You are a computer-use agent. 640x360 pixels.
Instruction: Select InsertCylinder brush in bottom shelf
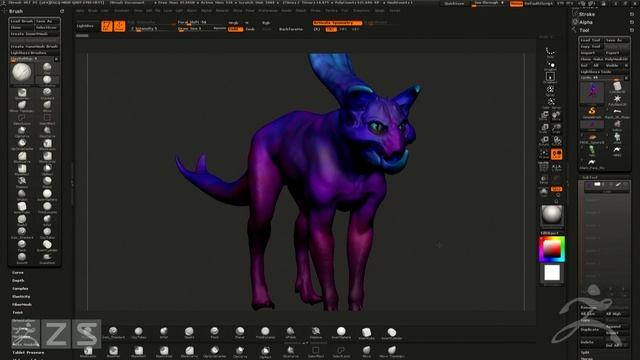click(391, 333)
